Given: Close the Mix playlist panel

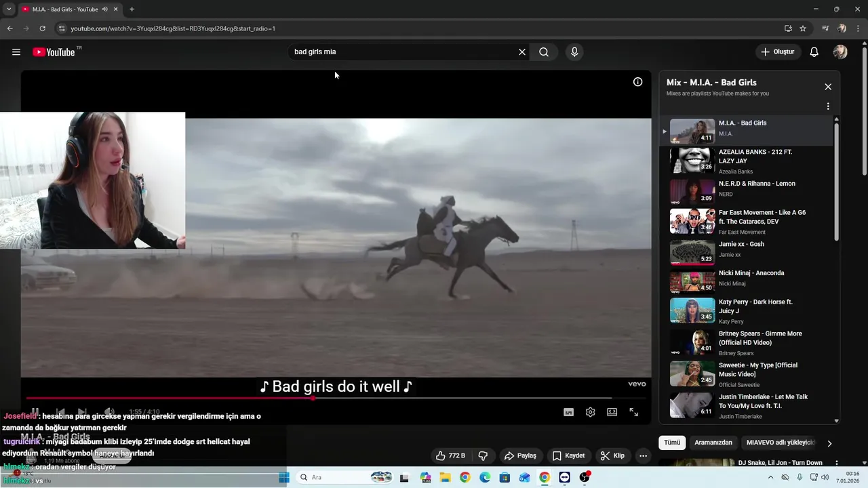Looking at the screenshot, I should [x=828, y=87].
